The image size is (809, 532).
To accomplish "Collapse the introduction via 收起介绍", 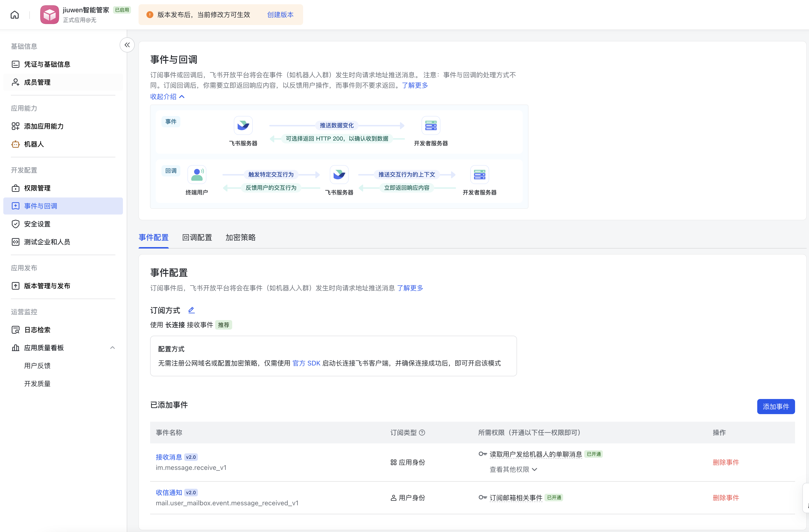I will (167, 96).
